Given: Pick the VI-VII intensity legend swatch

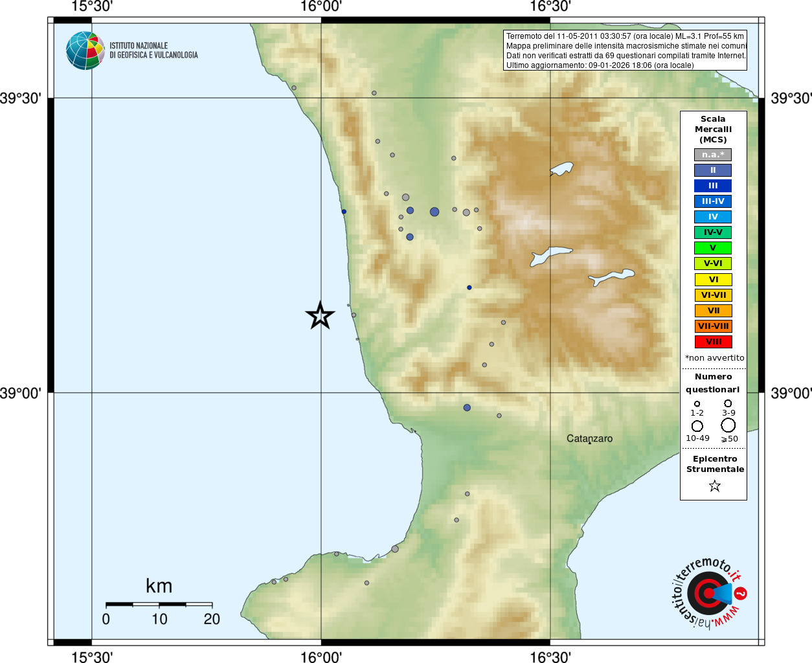Looking at the screenshot, I should [x=713, y=295].
